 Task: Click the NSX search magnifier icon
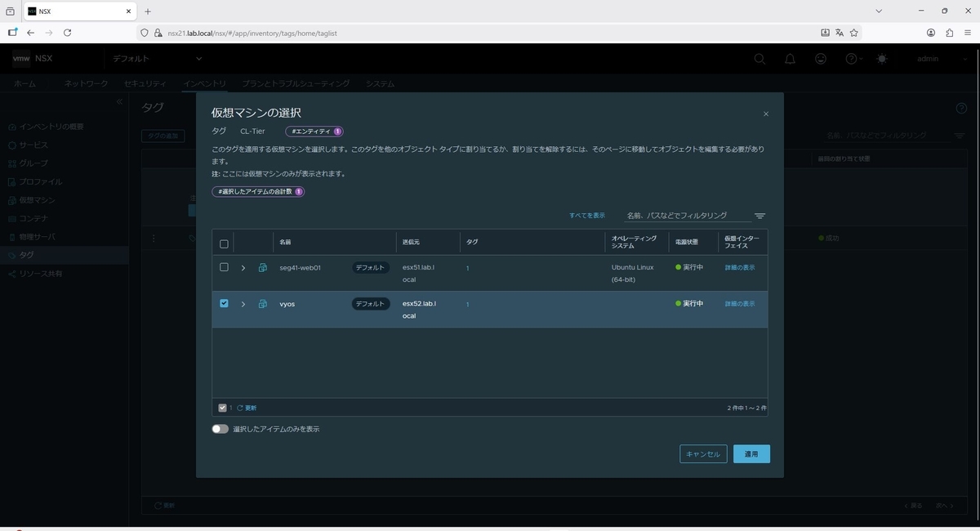click(759, 59)
